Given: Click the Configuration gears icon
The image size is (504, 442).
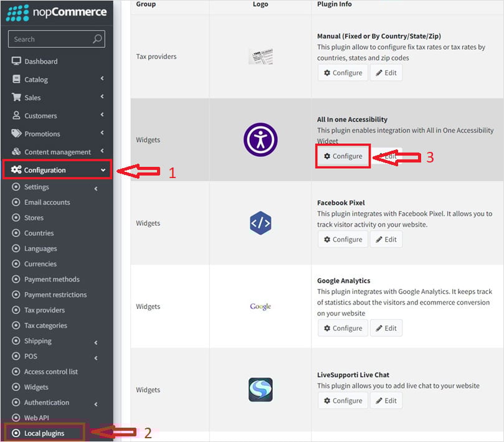Looking at the screenshot, I should point(16,169).
